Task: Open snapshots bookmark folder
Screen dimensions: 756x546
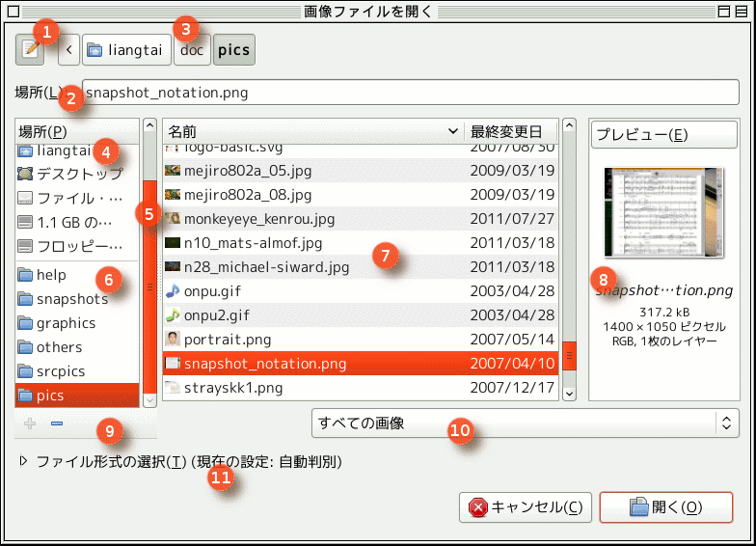Action: coord(77,299)
